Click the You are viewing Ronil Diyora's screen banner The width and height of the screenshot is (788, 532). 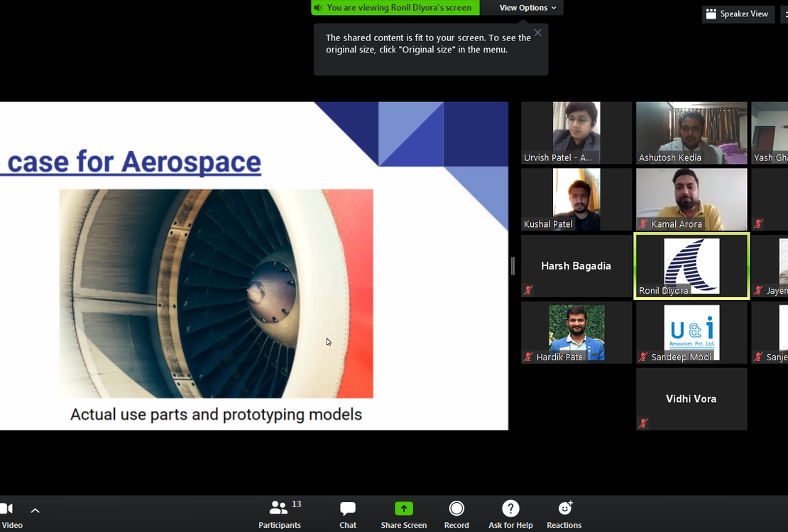pyautogui.click(x=395, y=8)
